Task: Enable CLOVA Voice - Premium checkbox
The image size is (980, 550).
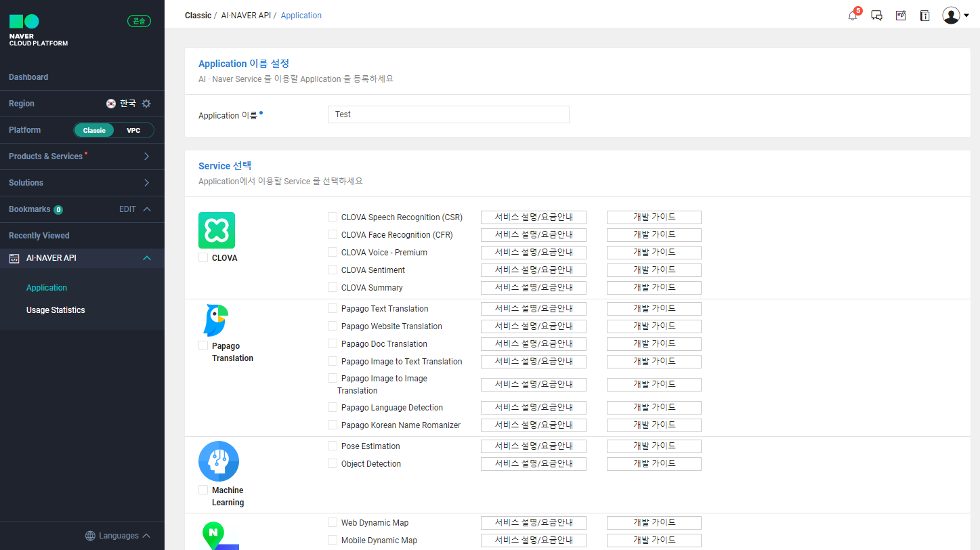Action: click(333, 252)
